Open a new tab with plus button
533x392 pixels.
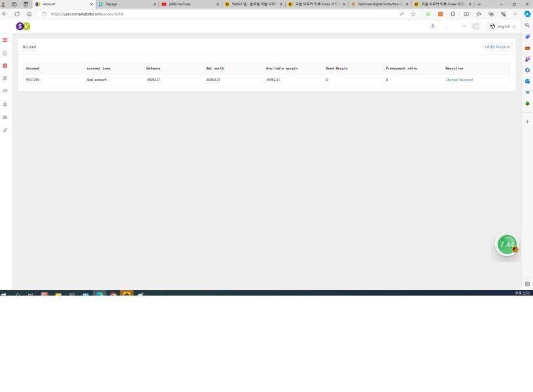(x=479, y=4)
